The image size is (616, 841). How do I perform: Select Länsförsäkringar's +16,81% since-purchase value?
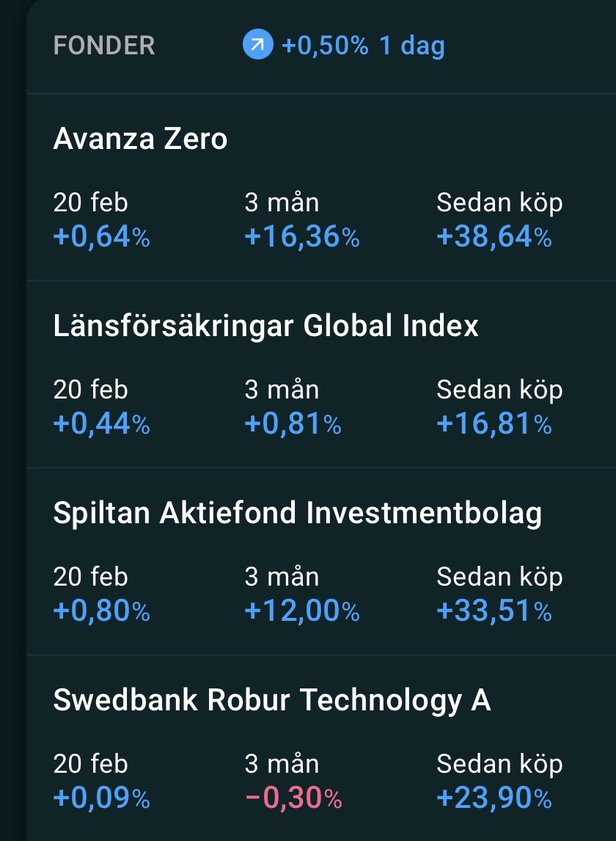point(494,424)
